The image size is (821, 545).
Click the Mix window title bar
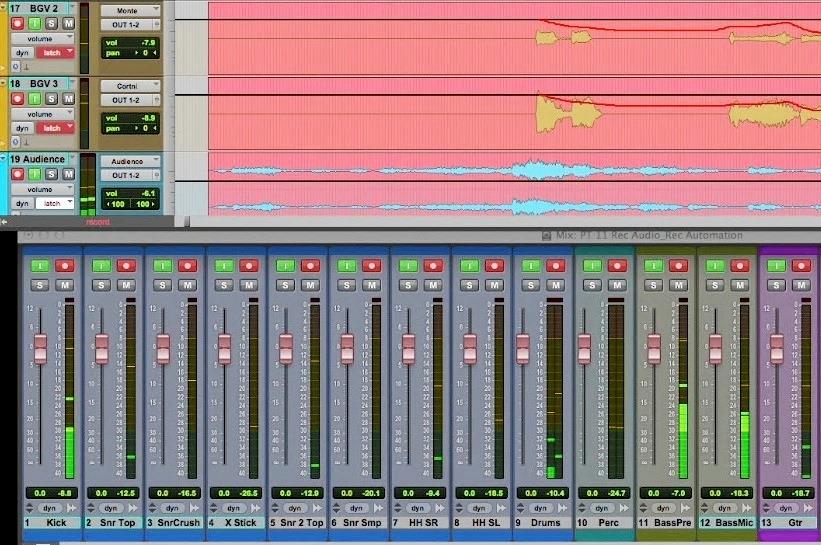[419, 236]
